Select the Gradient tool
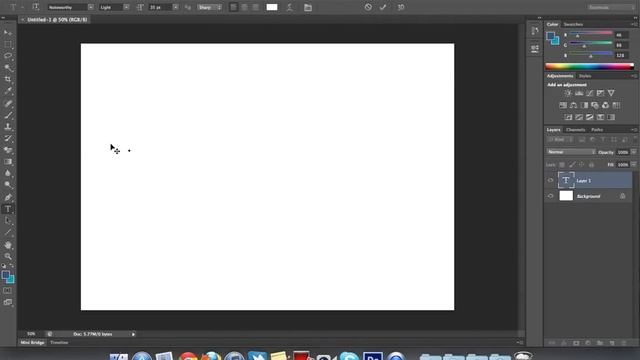Image resolution: width=640 pixels, height=360 pixels. (x=8, y=162)
